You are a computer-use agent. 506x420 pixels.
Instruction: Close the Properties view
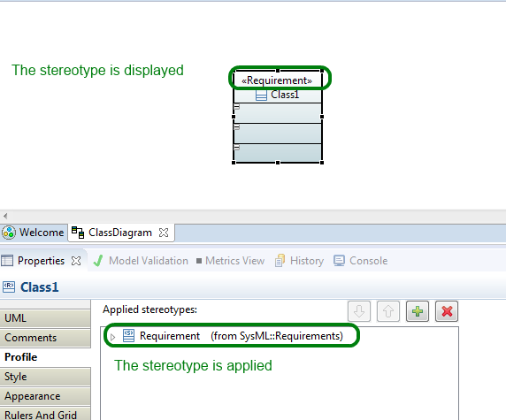point(76,261)
